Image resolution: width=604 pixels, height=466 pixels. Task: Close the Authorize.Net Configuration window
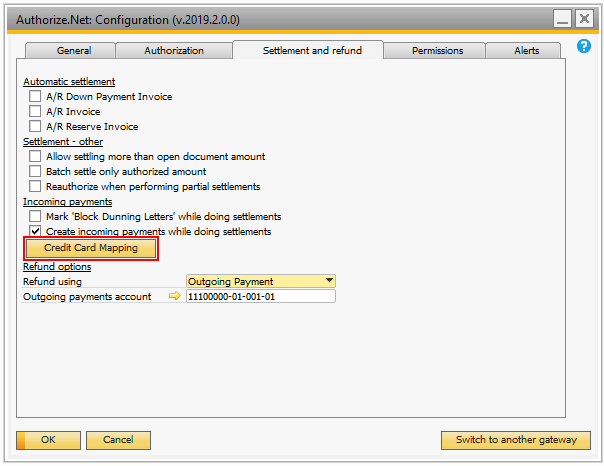pos(584,19)
